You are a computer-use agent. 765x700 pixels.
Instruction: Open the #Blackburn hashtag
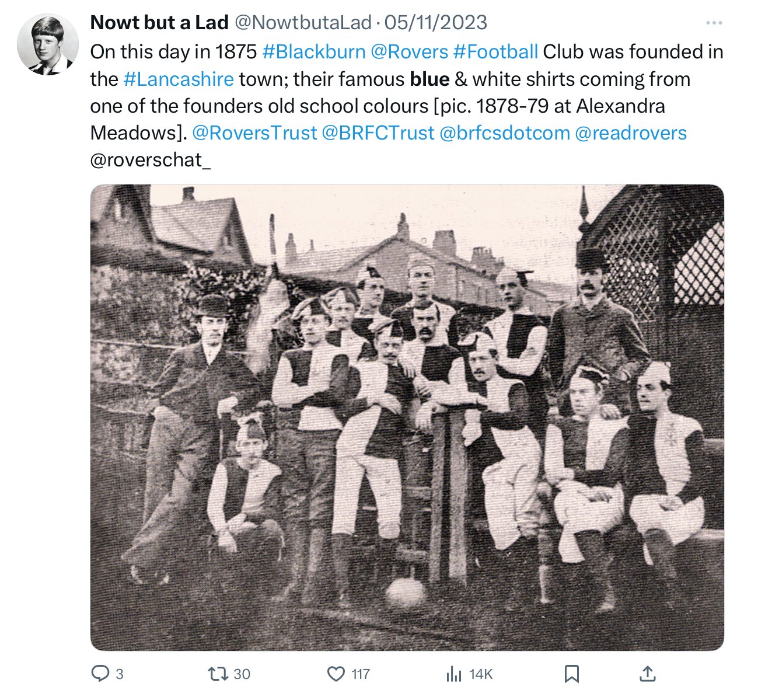pyautogui.click(x=314, y=51)
